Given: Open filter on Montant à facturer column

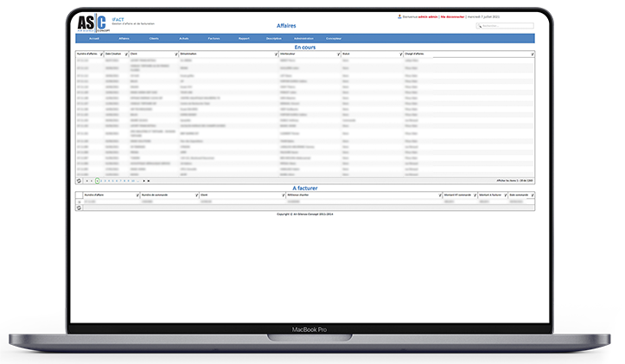Looking at the screenshot, I should (506, 195).
